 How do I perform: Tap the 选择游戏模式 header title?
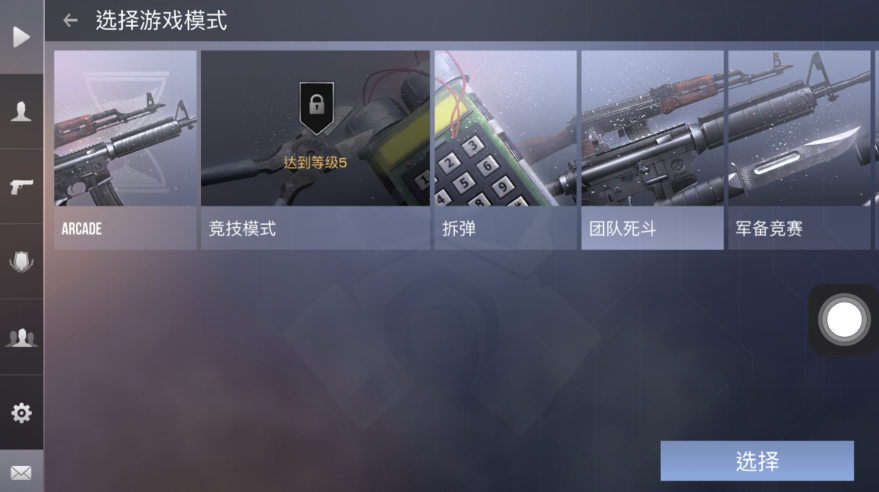tap(161, 21)
